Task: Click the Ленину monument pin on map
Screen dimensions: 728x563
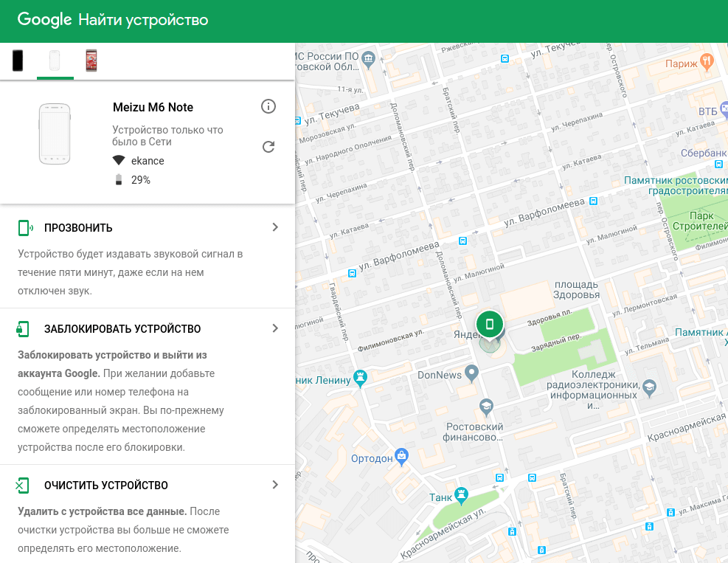Action: tap(360, 379)
